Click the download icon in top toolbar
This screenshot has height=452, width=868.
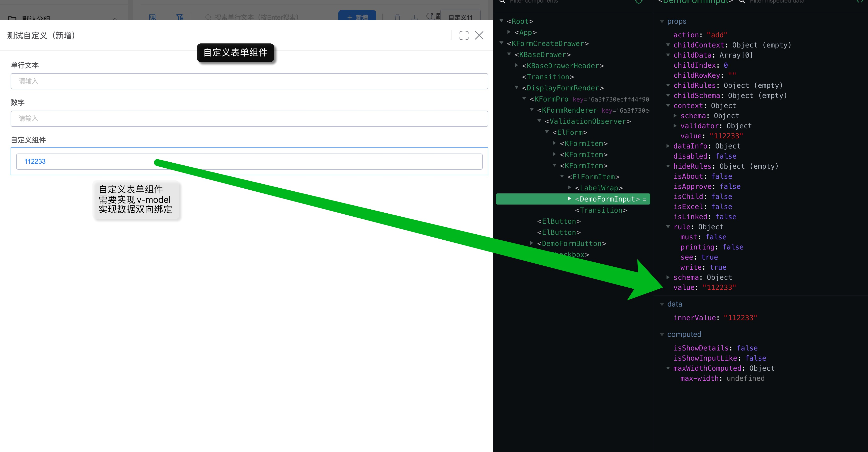[x=415, y=17]
